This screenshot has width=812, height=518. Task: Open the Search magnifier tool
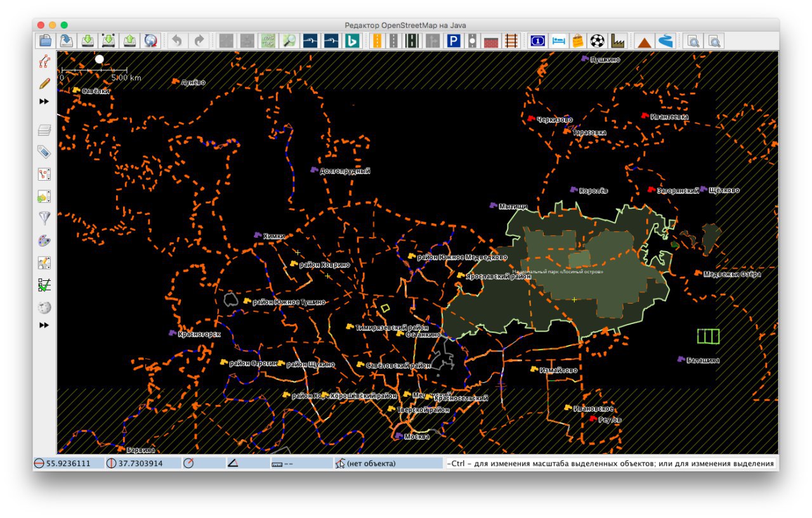pos(289,41)
